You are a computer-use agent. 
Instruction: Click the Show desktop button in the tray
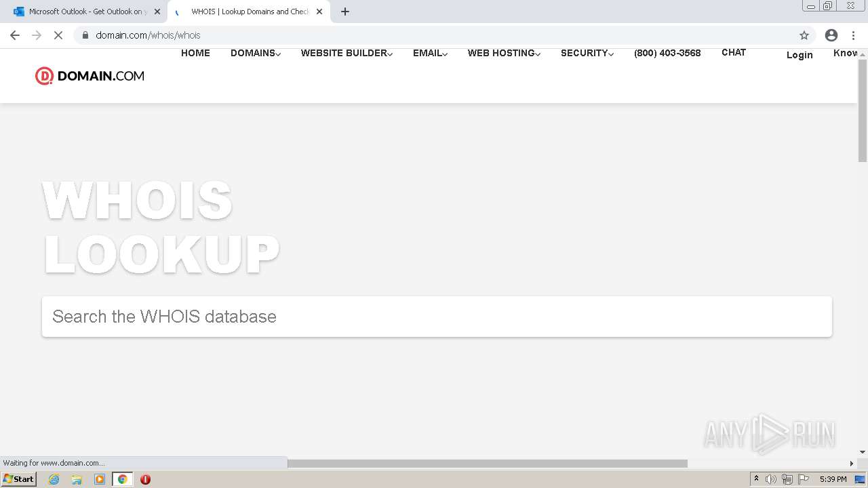(x=861, y=479)
